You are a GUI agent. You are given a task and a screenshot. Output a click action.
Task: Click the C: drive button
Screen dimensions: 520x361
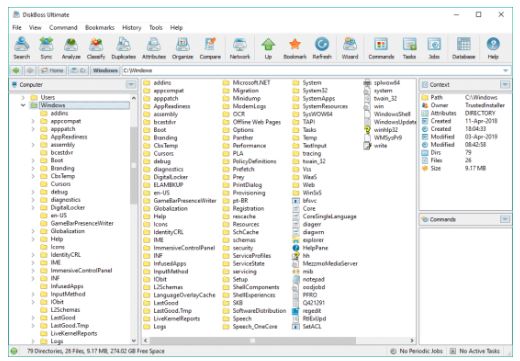(x=79, y=70)
